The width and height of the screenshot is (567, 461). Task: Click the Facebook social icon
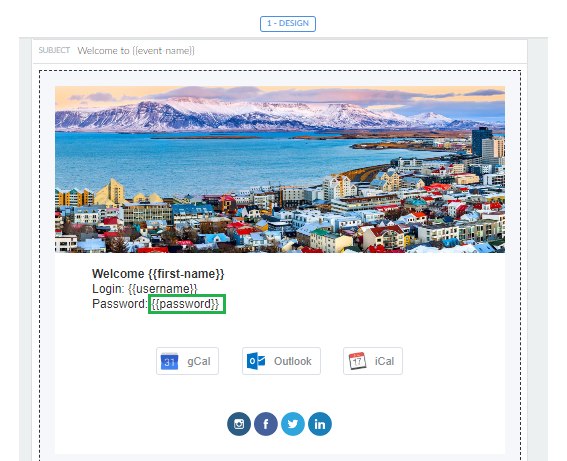click(x=266, y=424)
